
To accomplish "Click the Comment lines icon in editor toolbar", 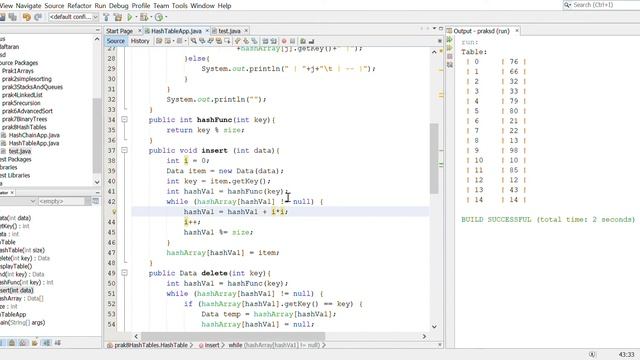I will pos(303,41).
